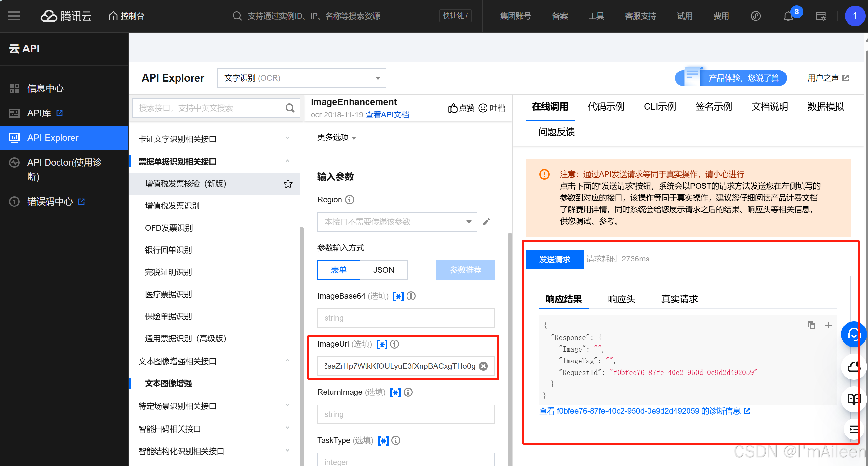The width and height of the screenshot is (868, 466).
Task: Open the Cloud Shell icon near notifications
Action: [x=821, y=16]
